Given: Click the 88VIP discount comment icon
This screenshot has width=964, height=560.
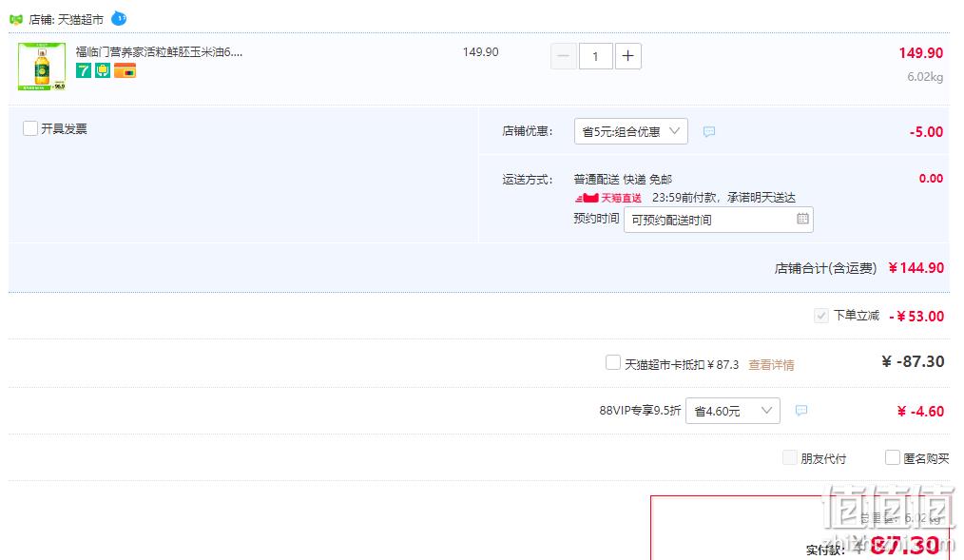Looking at the screenshot, I should click(x=801, y=411).
